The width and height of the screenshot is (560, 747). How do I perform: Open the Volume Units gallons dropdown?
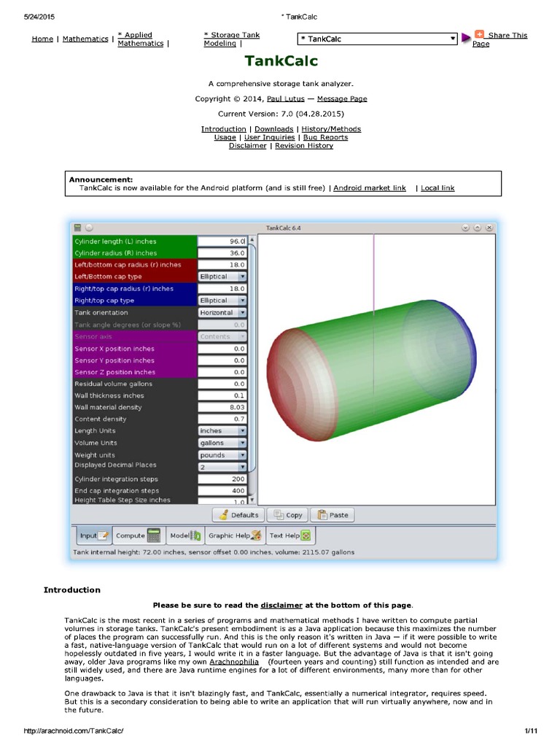(222, 443)
